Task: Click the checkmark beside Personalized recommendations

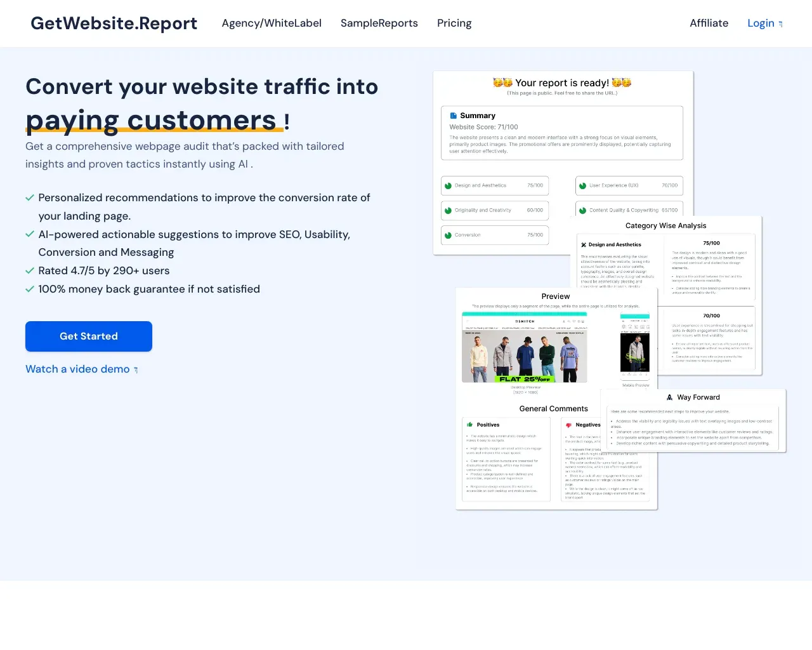Action: 30,197
